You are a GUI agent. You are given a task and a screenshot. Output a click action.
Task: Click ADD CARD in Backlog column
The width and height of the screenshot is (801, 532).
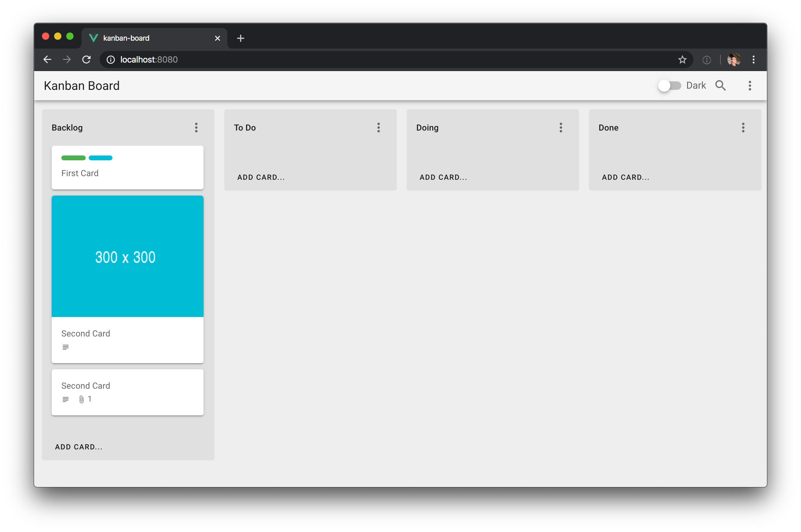point(79,447)
